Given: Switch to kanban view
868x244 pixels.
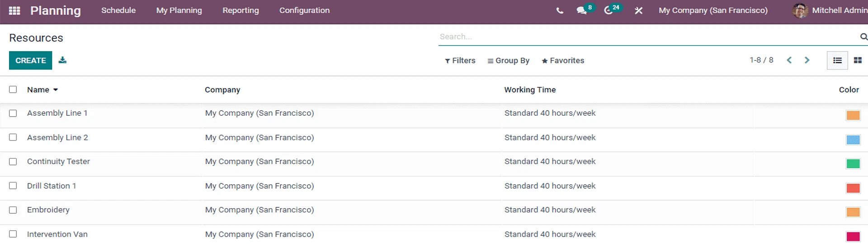Looking at the screenshot, I should point(857,60).
